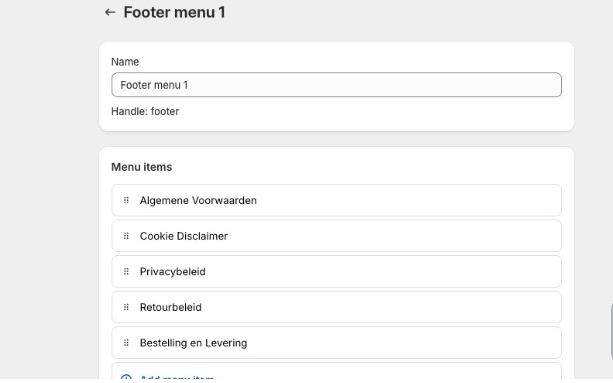Image resolution: width=613 pixels, height=383 pixels.
Task: Click the Retourbeleid drag handle icon
Action: click(x=126, y=307)
